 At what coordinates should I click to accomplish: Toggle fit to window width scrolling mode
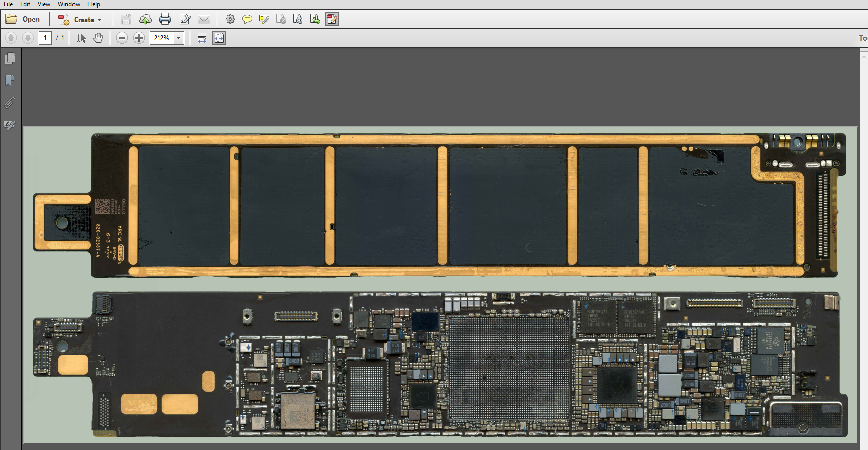202,38
